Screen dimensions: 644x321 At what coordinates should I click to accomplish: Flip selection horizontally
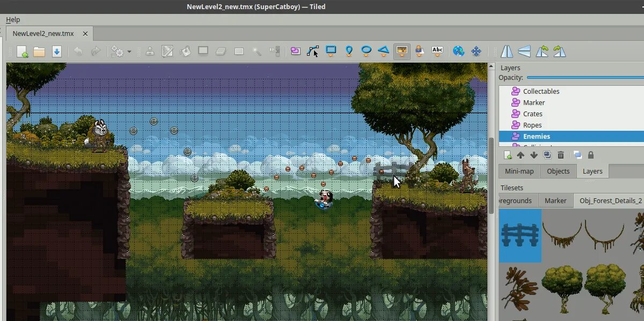tap(507, 51)
